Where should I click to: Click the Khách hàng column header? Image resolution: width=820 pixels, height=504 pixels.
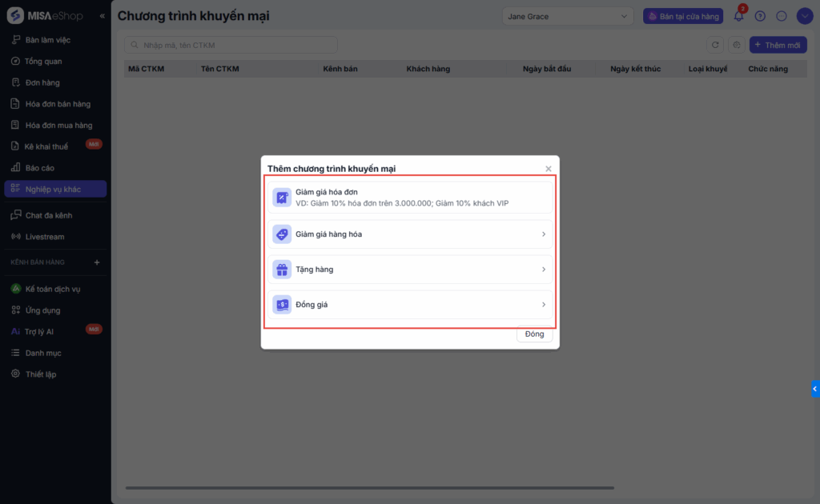[x=428, y=69]
